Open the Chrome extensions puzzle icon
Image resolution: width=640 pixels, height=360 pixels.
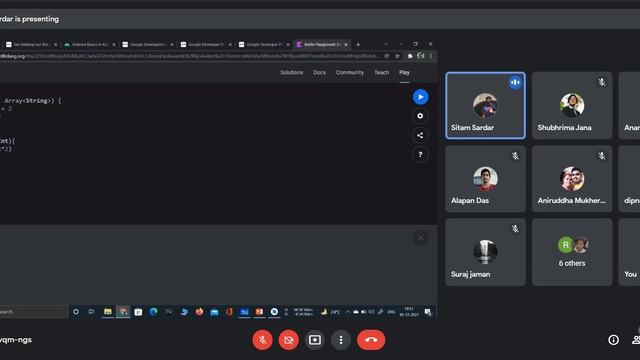click(410, 56)
